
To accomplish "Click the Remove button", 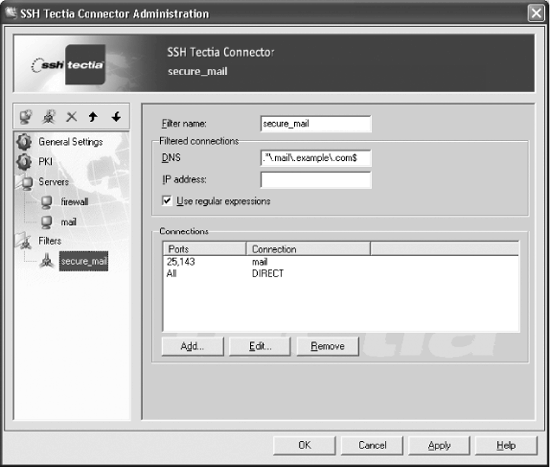I will [328, 346].
